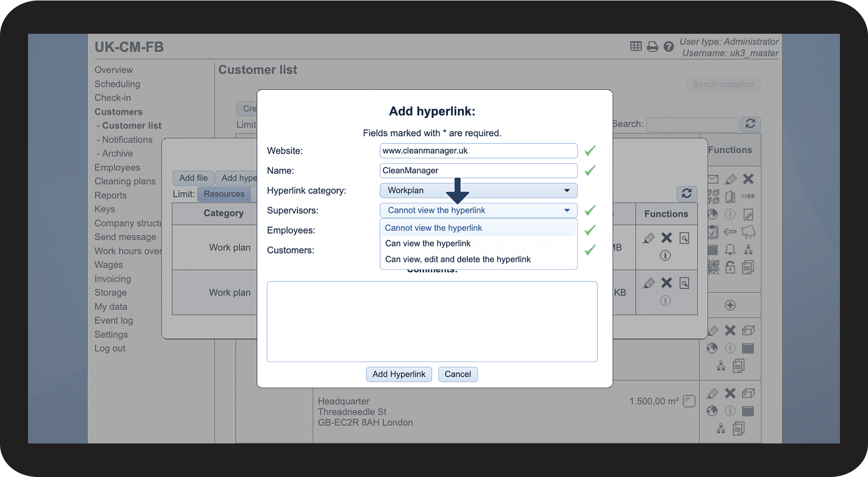Viewport: 868px width, 477px height.
Task: Click the '1.500,00 m²' area value
Action: click(x=654, y=401)
